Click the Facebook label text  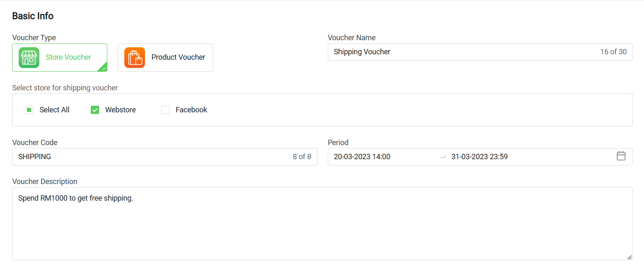point(191,110)
